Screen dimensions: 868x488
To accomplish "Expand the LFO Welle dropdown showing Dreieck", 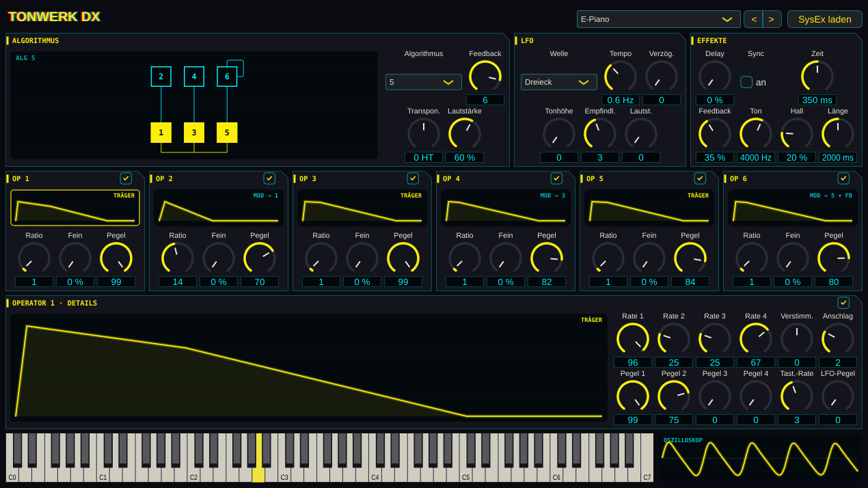I will 559,82.
